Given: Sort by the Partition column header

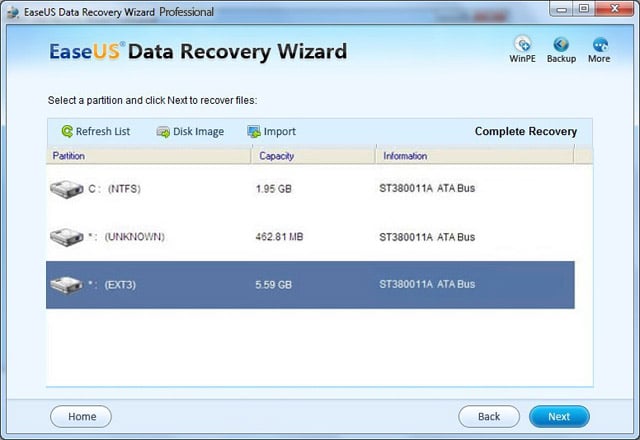Looking at the screenshot, I should click(149, 156).
